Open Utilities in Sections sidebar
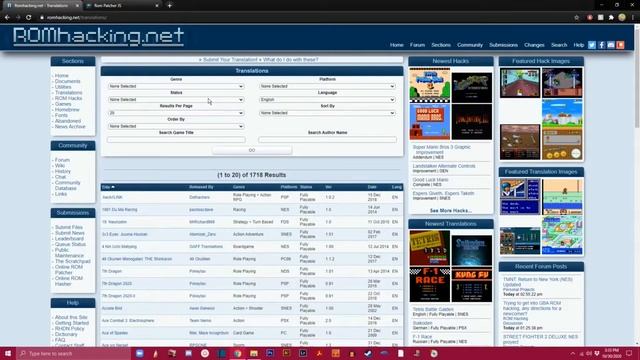640x360 pixels. pos(63,87)
